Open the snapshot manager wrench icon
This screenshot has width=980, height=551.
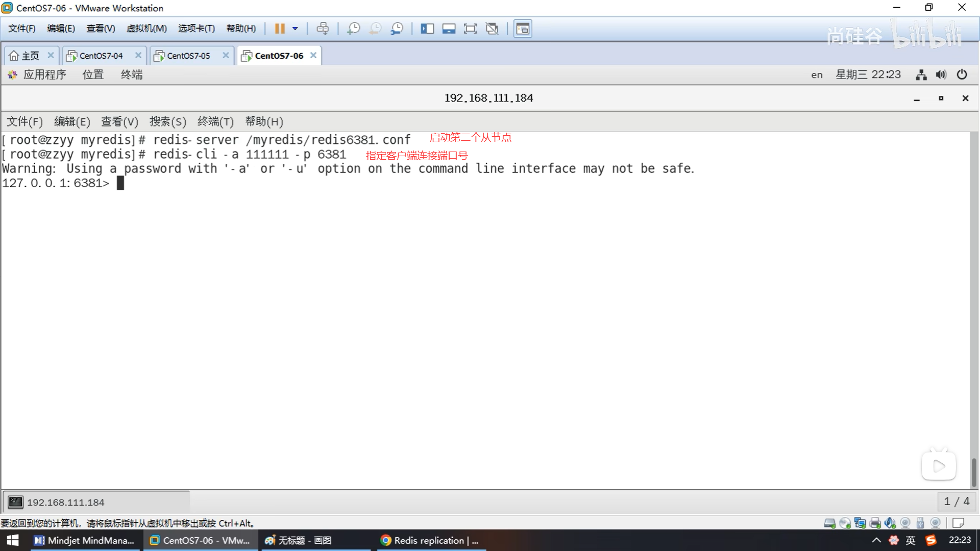click(397, 29)
